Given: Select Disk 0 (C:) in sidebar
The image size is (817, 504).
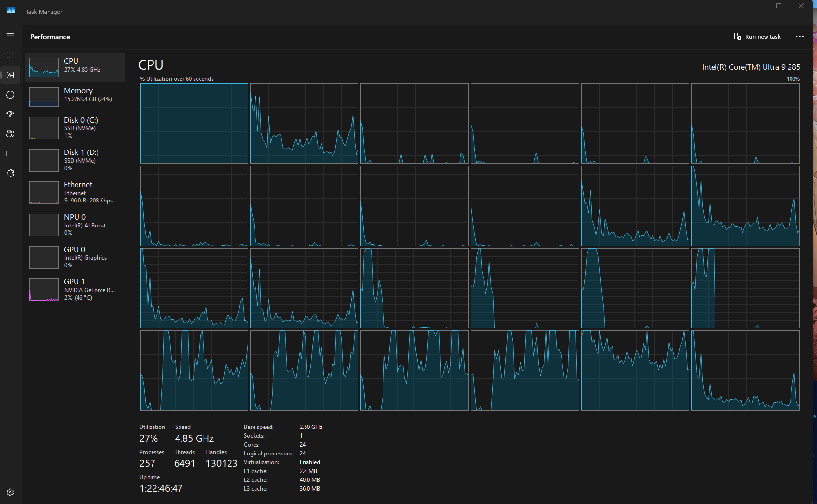Looking at the screenshot, I should click(x=75, y=128).
